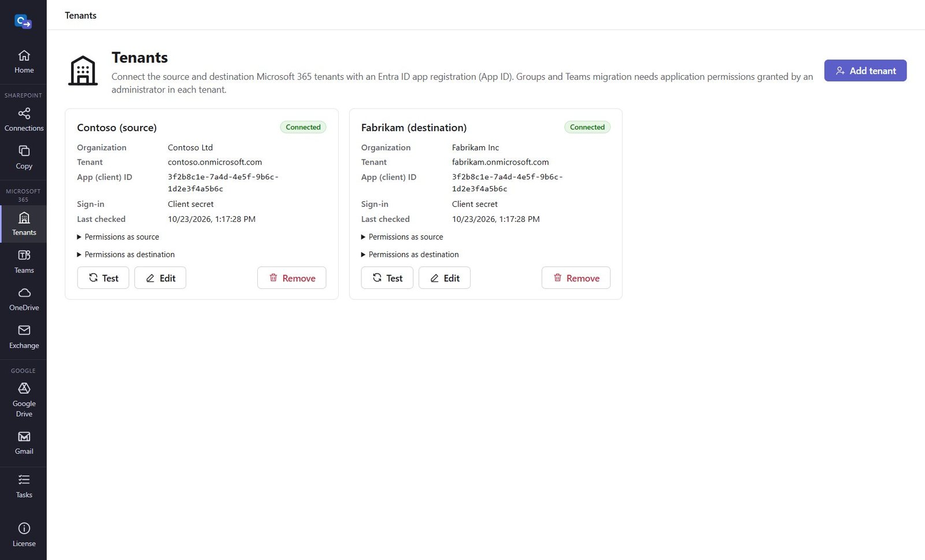This screenshot has height=560, width=925.
Task: Click fabrikam.onmicrosoft.com tenant domain
Action: 500,162
